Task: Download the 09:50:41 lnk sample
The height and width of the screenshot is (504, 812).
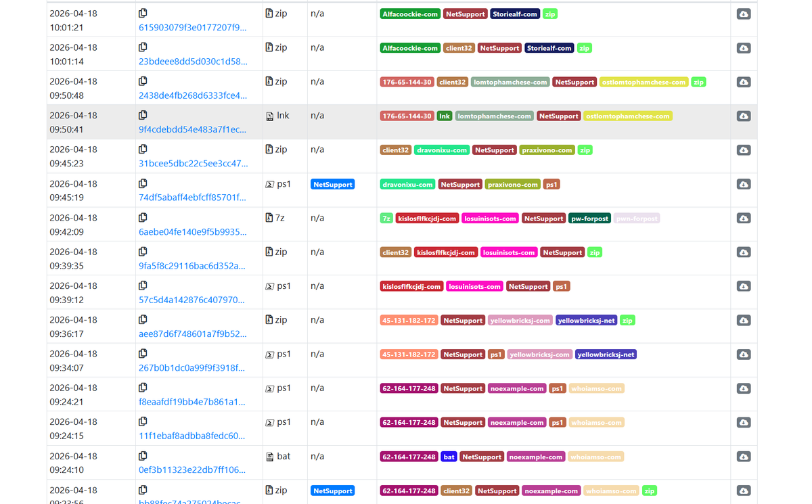Action: click(x=743, y=116)
